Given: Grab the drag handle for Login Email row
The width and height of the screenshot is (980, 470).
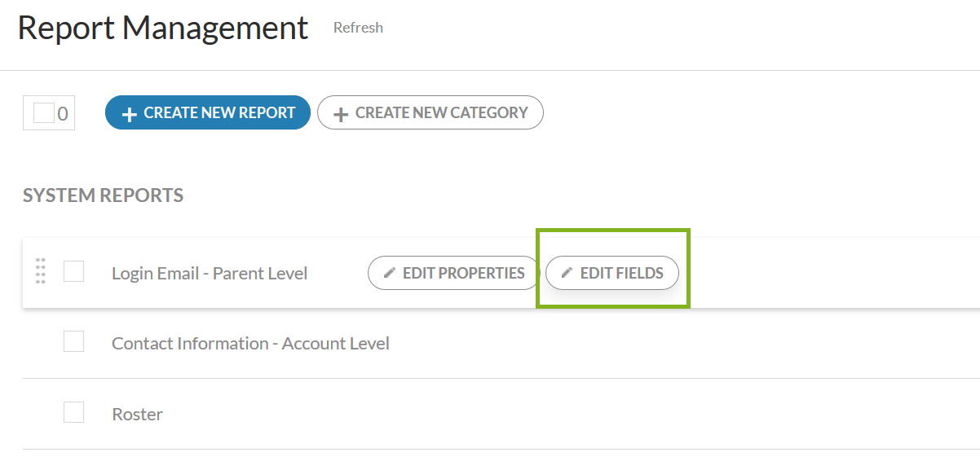Looking at the screenshot, I should [41, 271].
